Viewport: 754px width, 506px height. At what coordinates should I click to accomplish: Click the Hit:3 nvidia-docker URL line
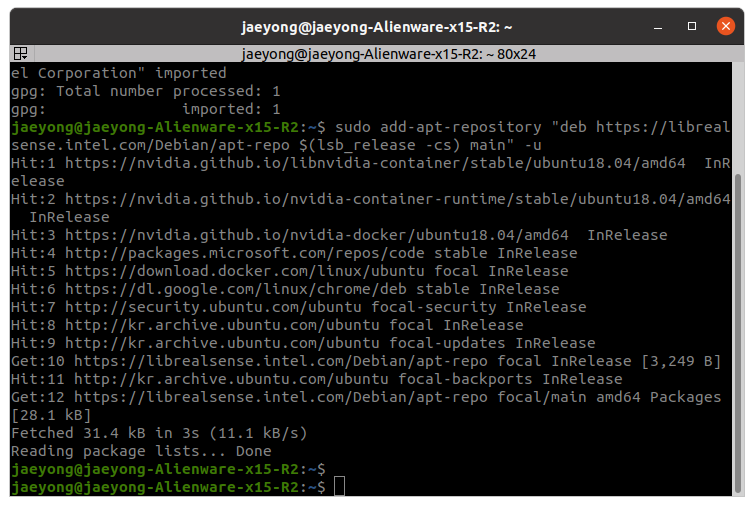tap(339, 235)
